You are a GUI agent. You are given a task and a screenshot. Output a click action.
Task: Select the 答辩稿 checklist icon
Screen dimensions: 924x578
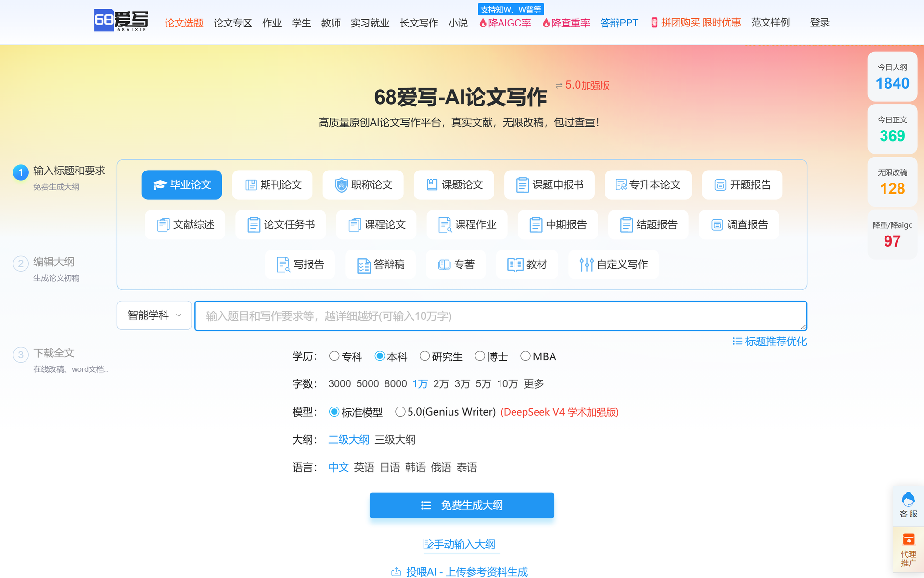pyautogui.click(x=364, y=265)
